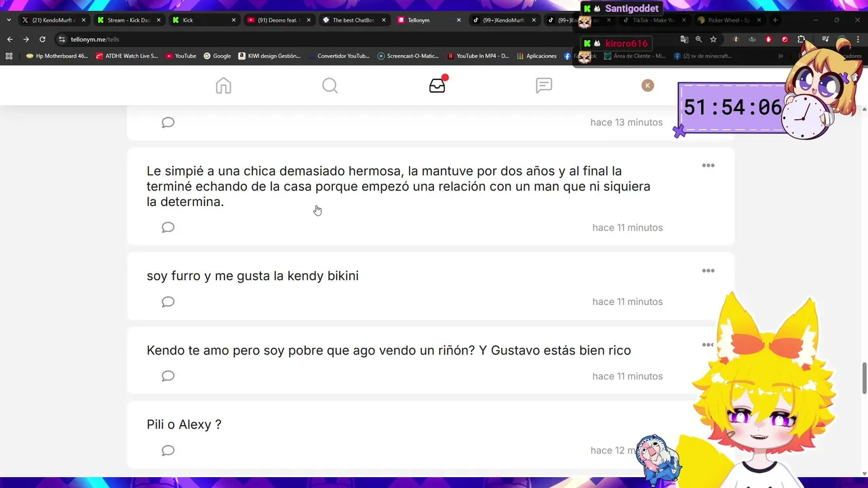Click the tell text 'Pili o Alexy ?'

tap(184, 425)
